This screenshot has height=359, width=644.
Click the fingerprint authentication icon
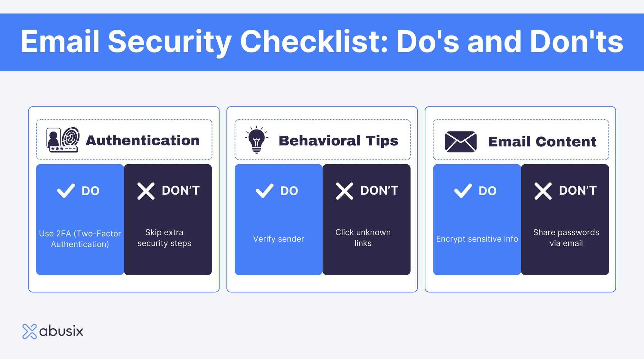coord(63,140)
